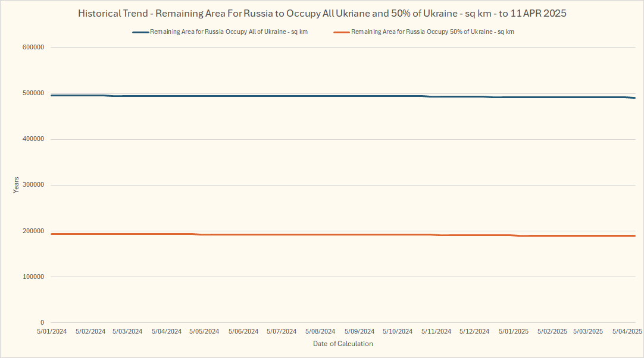Screen dimensions: 644x358
Task: Select the orange legend line marker
Action: (x=342, y=32)
